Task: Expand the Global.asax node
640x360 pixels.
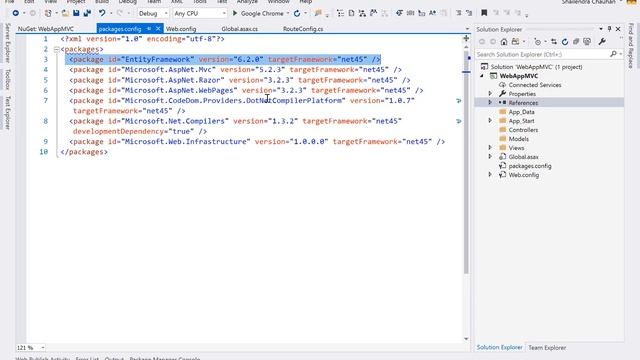Action: (x=490, y=156)
